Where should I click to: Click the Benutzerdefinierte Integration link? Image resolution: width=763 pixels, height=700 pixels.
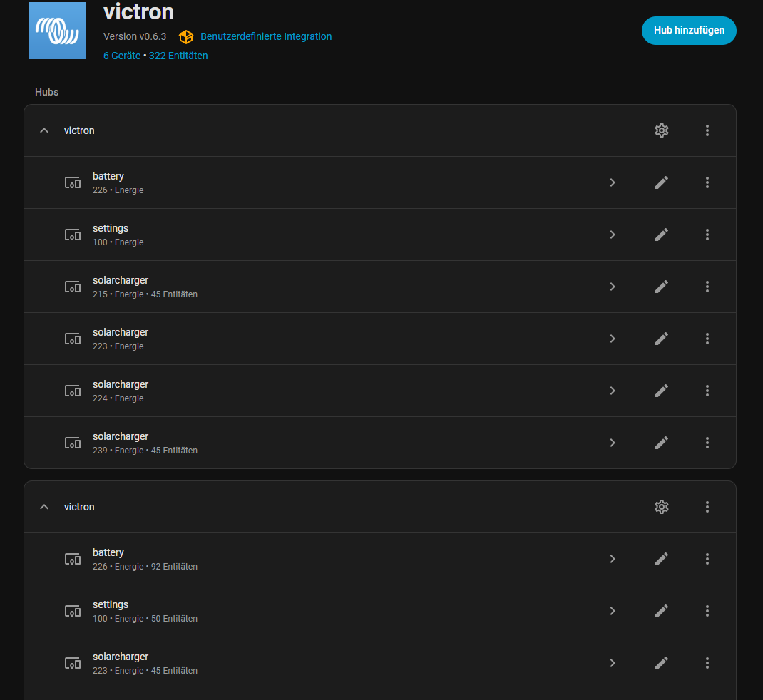point(265,36)
